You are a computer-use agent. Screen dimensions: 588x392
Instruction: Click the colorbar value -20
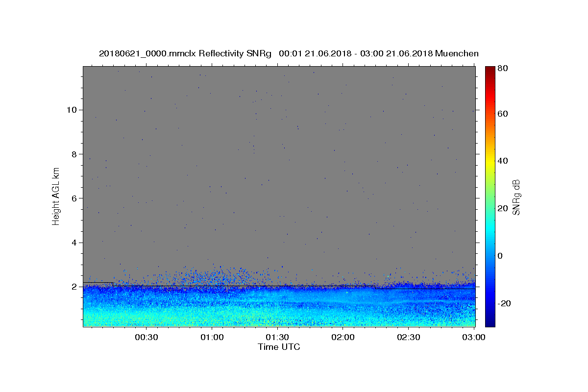505,303
